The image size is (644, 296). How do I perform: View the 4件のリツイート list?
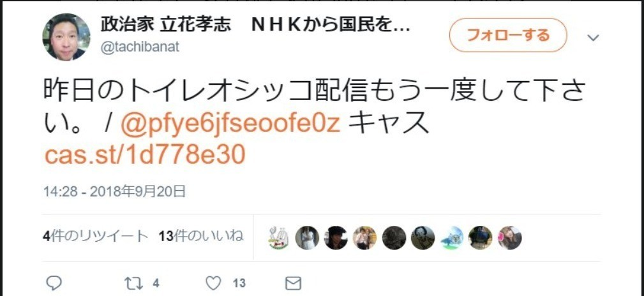point(95,236)
